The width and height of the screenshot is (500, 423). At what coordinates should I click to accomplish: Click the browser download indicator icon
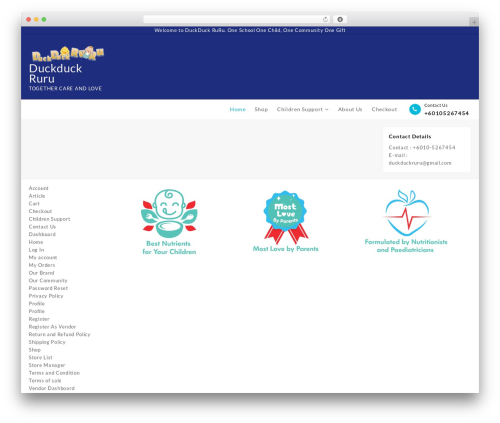click(x=340, y=20)
